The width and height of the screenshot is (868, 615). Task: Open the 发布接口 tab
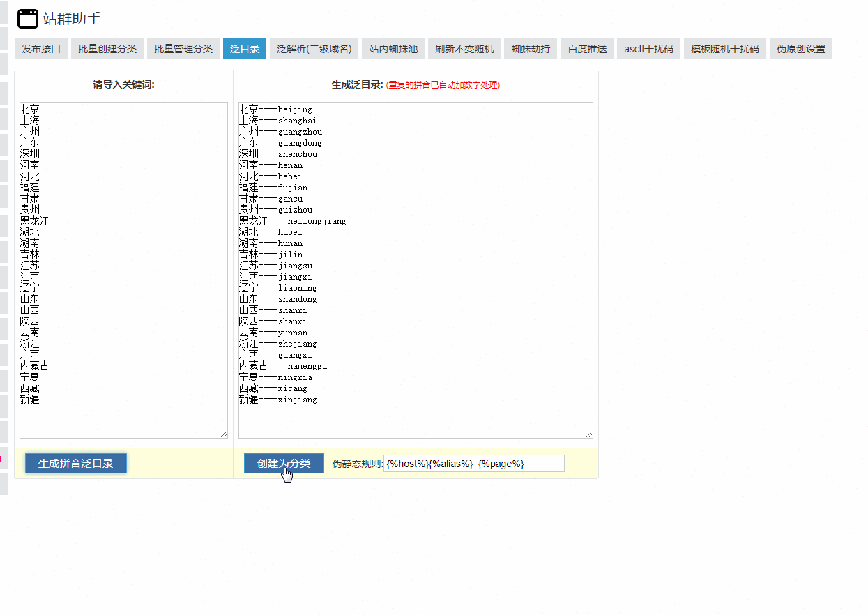pos(41,49)
